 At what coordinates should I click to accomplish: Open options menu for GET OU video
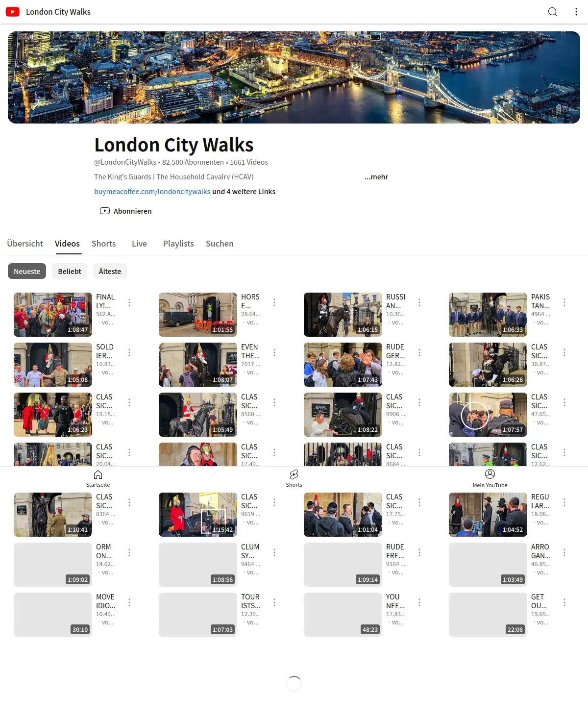pyautogui.click(x=564, y=602)
